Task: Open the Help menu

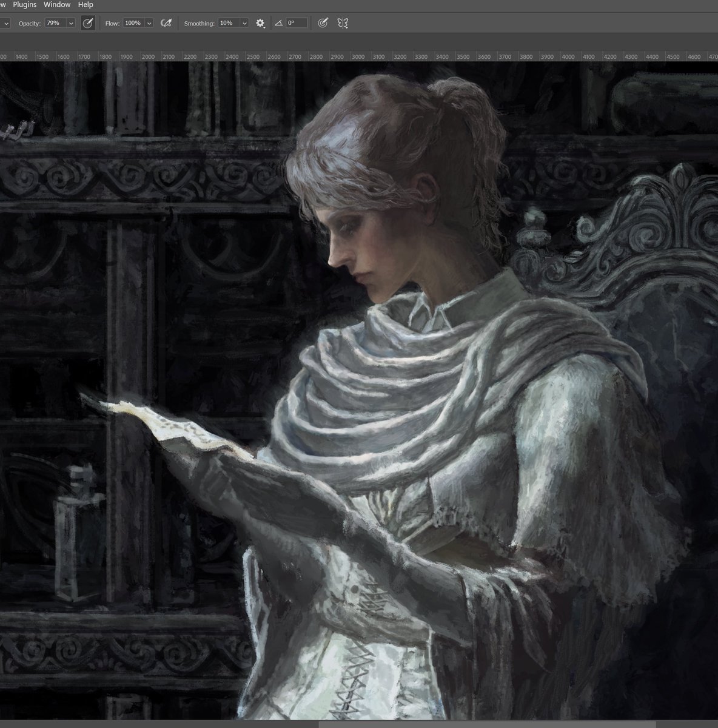Action: point(86,4)
